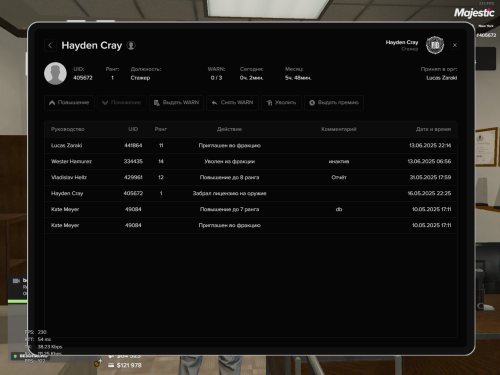Click the comment Отчёт
Screen dimensions: 500x375
pyautogui.click(x=339, y=177)
